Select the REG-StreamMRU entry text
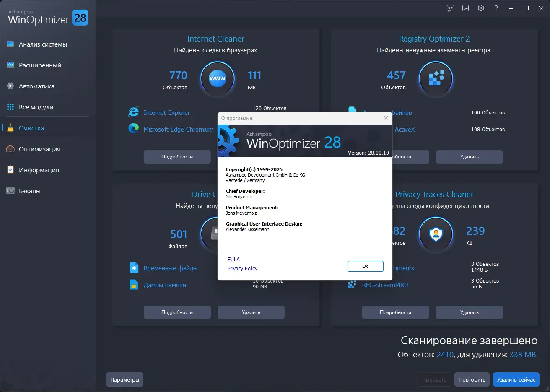The image size is (550, 392). click(x=385, y=285)
